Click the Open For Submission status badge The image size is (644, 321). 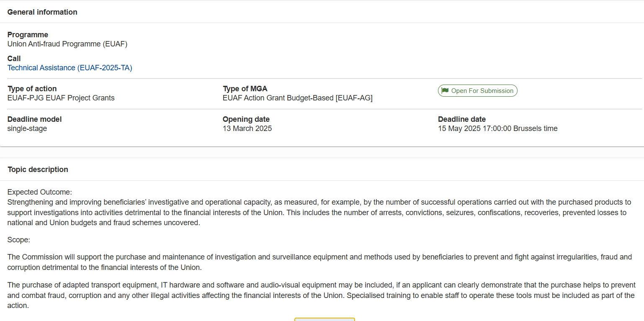pyautogui.click(x=478, y=91)
